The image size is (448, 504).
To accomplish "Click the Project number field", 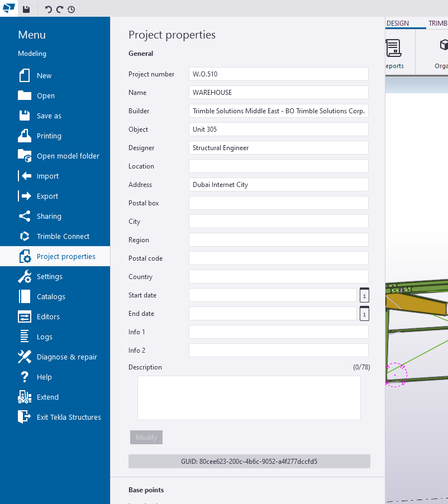I will tap(279, 74).
